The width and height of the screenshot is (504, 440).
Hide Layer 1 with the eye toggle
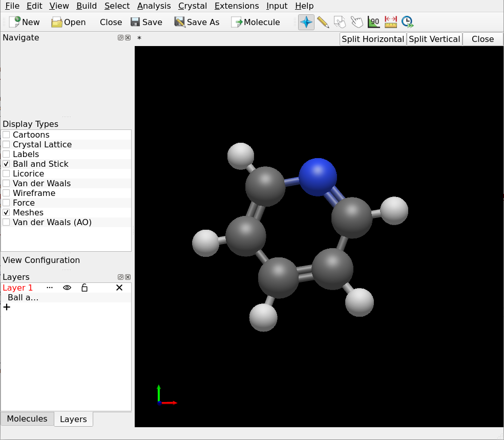(x=67, y=288)
